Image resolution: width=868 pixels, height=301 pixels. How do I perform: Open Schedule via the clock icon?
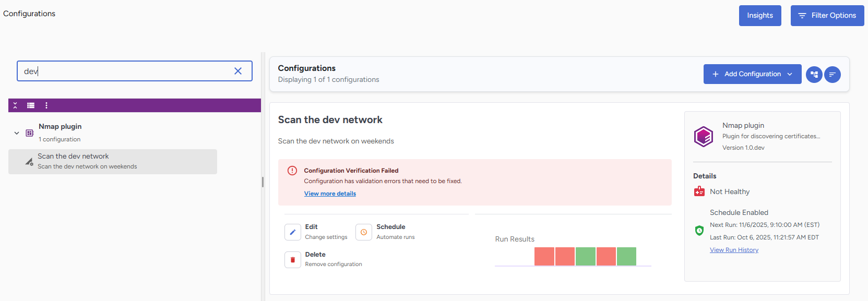(364, 232)
